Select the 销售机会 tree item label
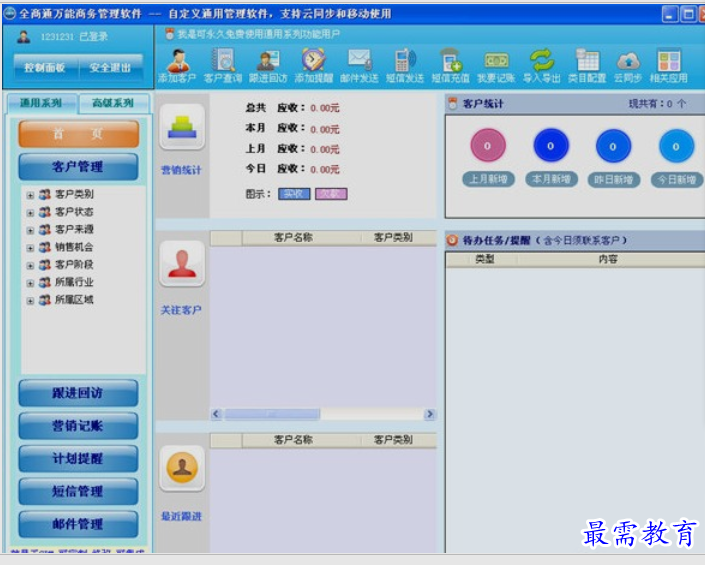Image resolution: width=705 pixels, height=565 pixels. [74, 247]
